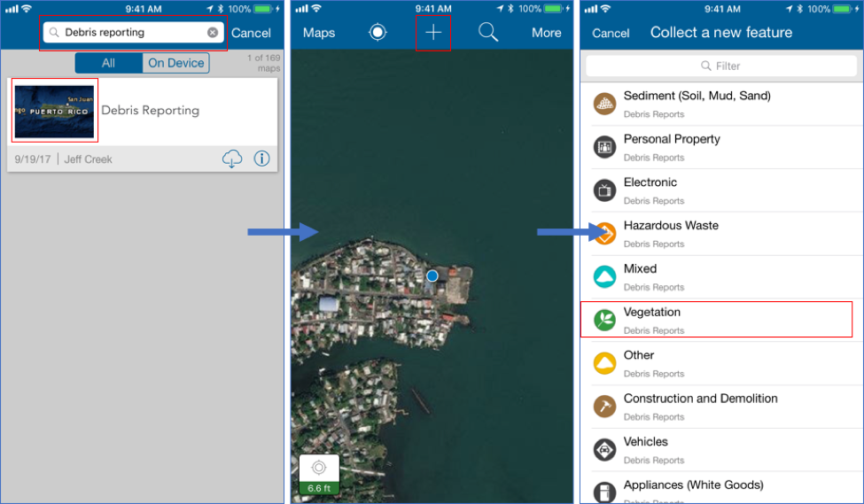Select the Sediment (Soil, Mud, Sand) label

pyautogui.click(x=697, y=96)
